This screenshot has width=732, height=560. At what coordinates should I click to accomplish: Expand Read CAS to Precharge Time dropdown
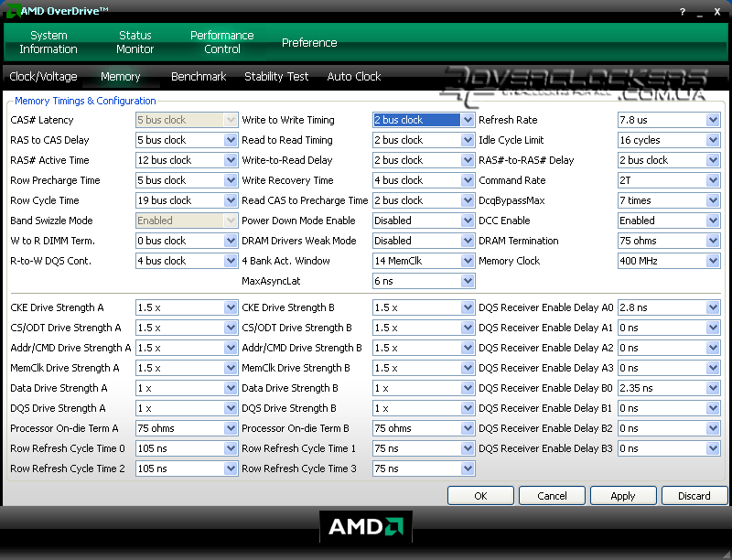pos(468,200)
